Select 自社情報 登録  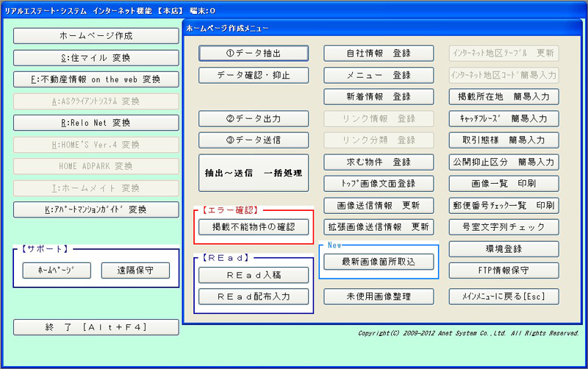(x=379, y=53)
